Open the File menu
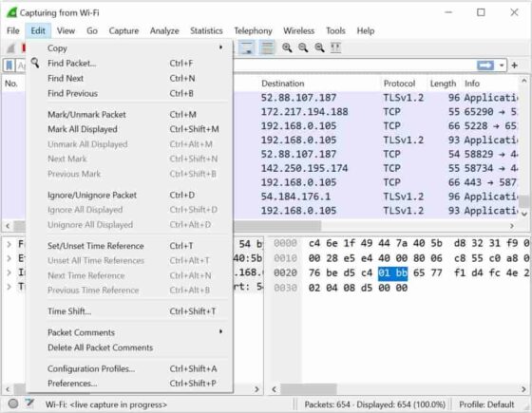The width and height of the screenshot is (532, 413). [x=13, y=30]
